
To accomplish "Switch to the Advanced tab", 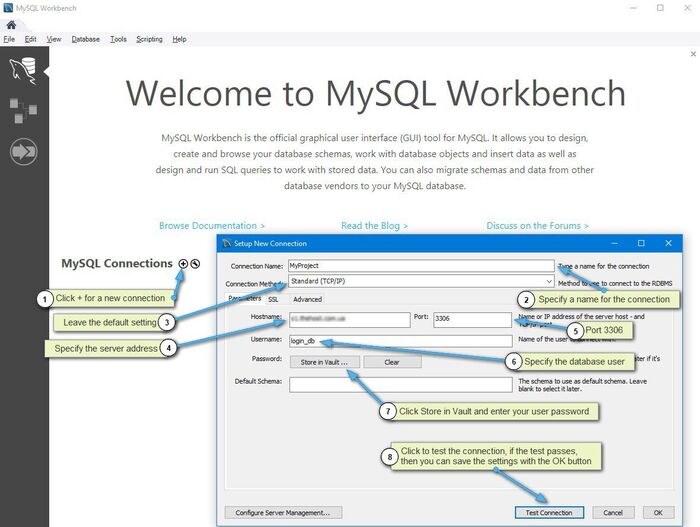I will 307,299.
